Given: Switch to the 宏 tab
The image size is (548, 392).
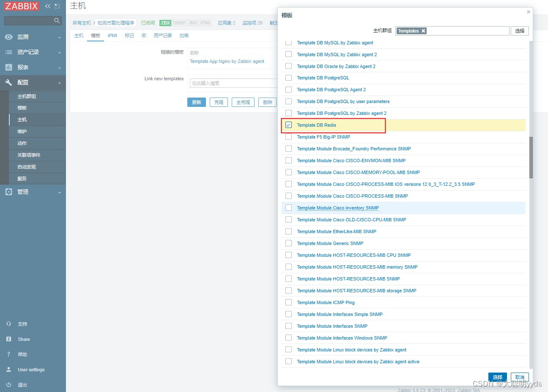Looking at the screenshot, I should coord(144,35).
